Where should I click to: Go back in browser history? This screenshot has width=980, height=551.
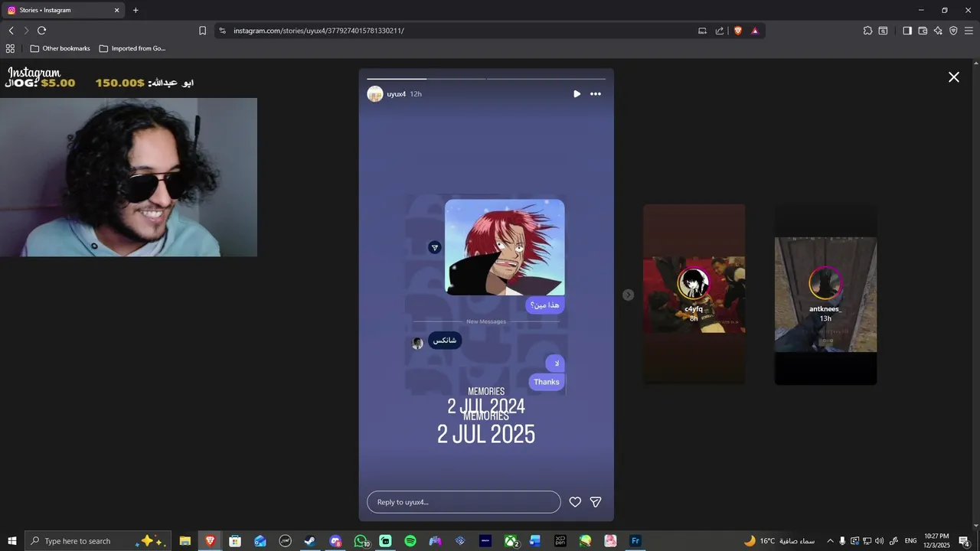[11, 31]
